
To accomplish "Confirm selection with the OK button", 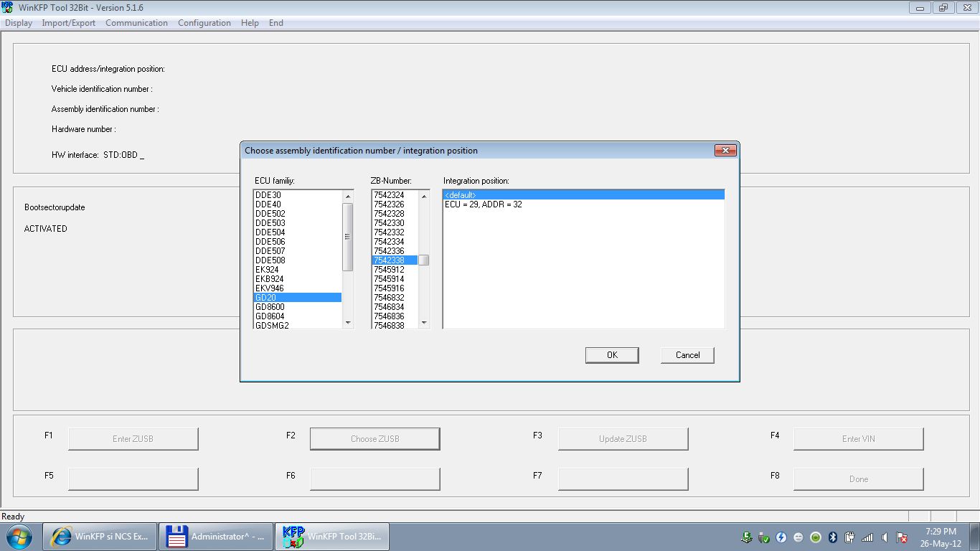I will coord(612,355).
